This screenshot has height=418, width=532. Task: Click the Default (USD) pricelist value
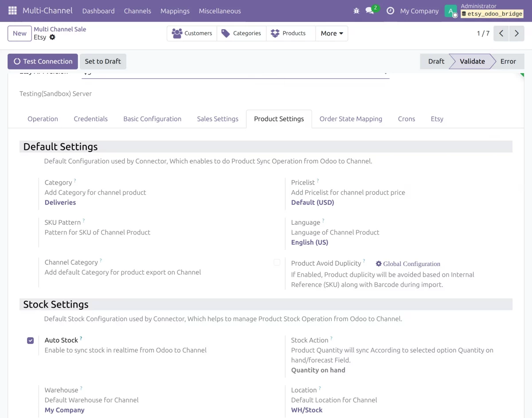pyautogui.click(x=313, y=203)
